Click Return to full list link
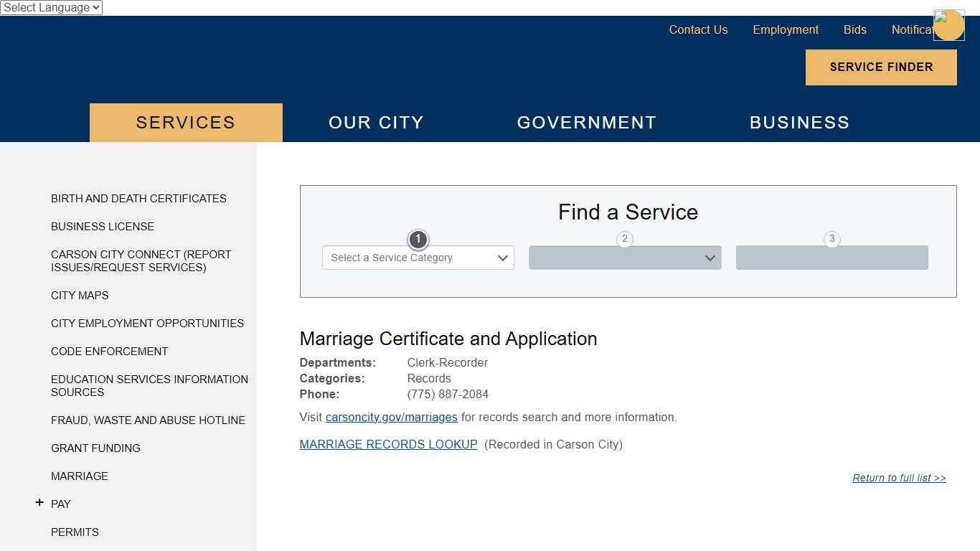Screen dimensions: 980x551 pyautogui.click(x=898, y=478)
